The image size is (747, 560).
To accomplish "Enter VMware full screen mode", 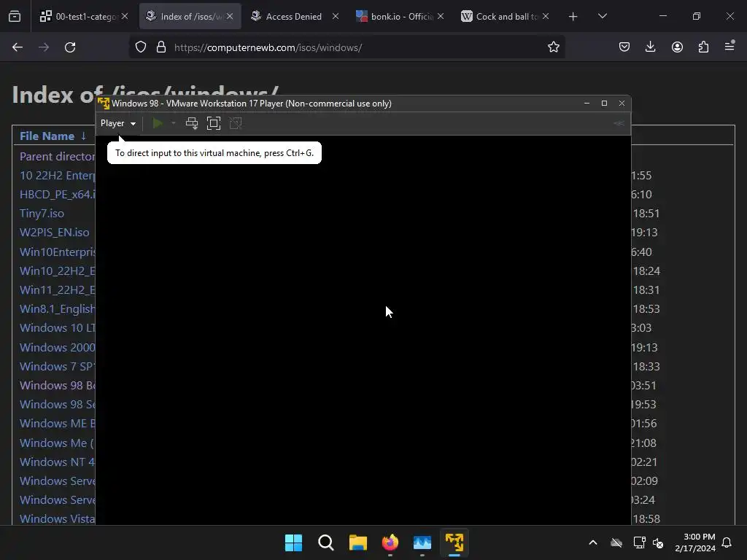I will [214, 123].
